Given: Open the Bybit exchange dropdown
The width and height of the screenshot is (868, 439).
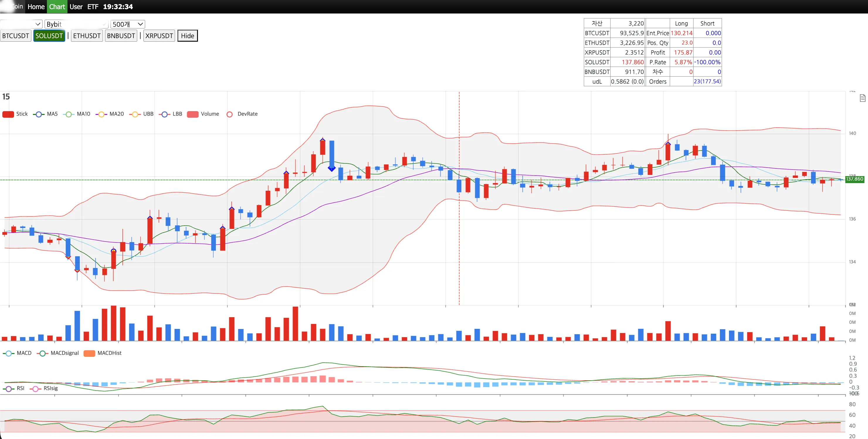Looking at the screenshot, I should pos(76,24).
